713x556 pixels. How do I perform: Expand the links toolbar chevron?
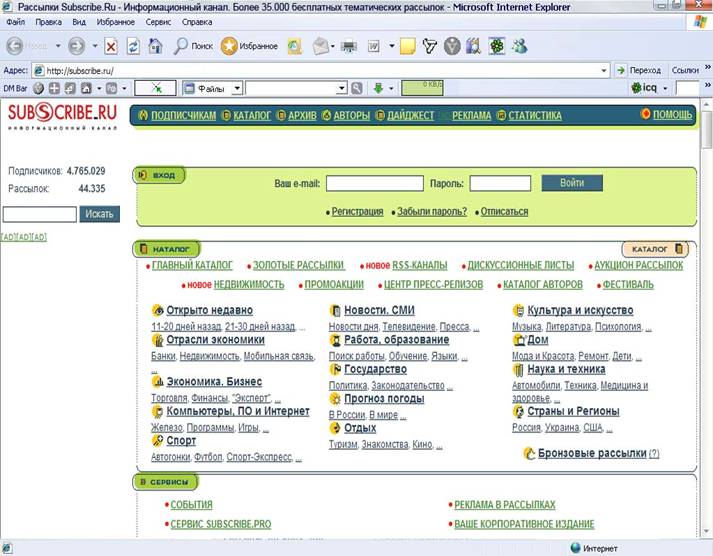click(708, 67)
